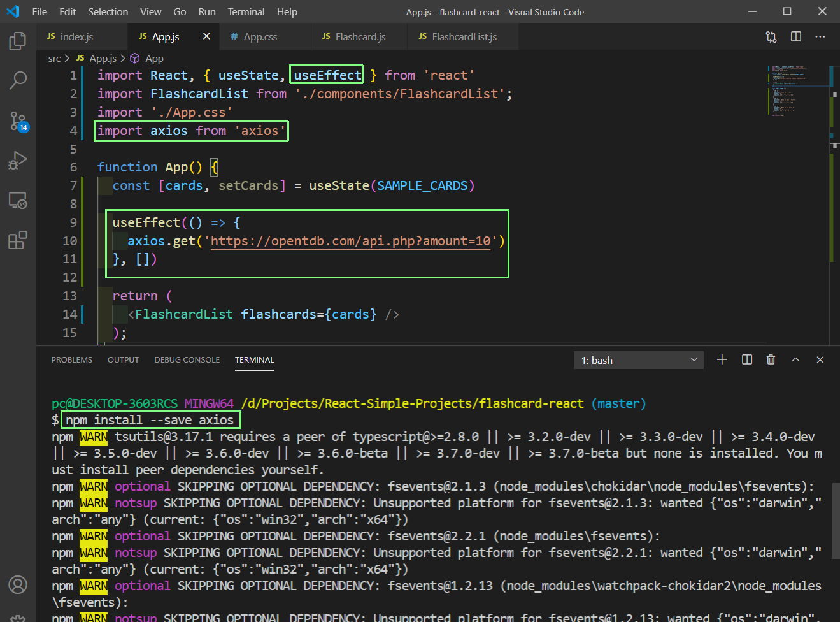Screen dimensions: 840x622
Task: Click line number 6 in the gutter
Action: pos(73,167)
